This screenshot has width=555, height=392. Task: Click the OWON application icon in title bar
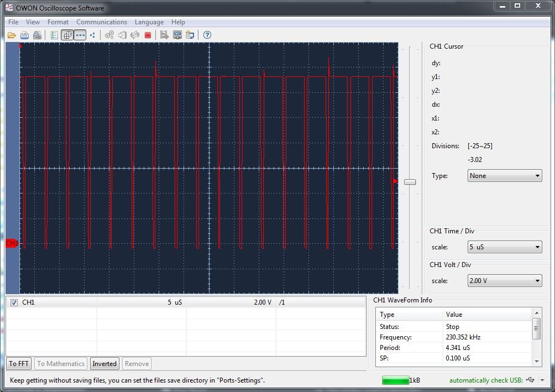[x=9, y=7]
